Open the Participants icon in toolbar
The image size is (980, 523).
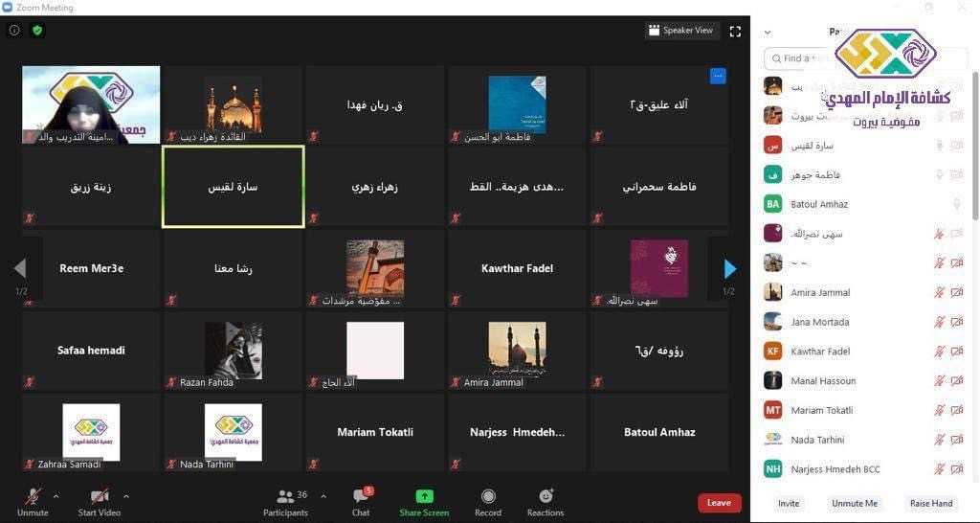[285, 496]
